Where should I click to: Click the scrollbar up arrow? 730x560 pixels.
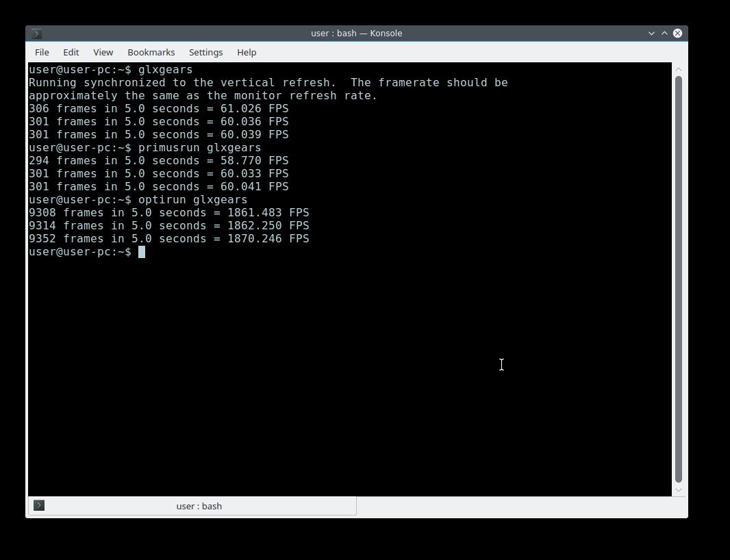click(x=679, y=68)
